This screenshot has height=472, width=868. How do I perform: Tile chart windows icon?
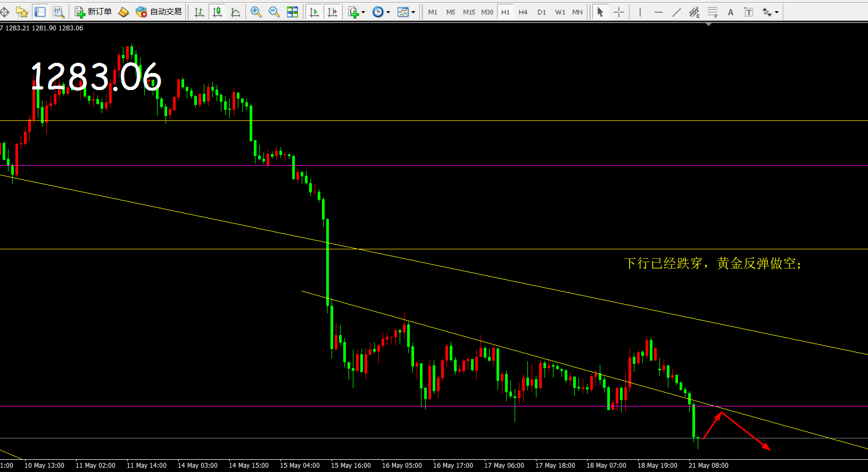[292, 12]
